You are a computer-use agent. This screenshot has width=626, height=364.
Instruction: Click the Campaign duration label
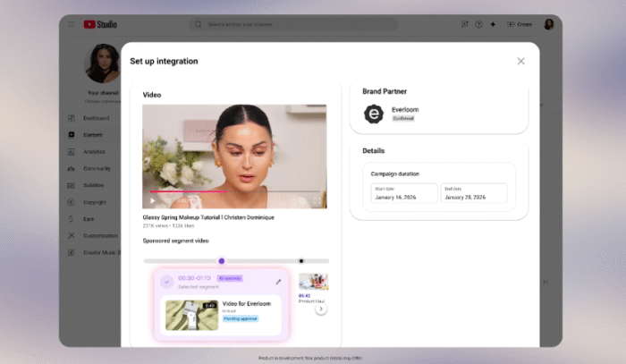pos(395,174)
